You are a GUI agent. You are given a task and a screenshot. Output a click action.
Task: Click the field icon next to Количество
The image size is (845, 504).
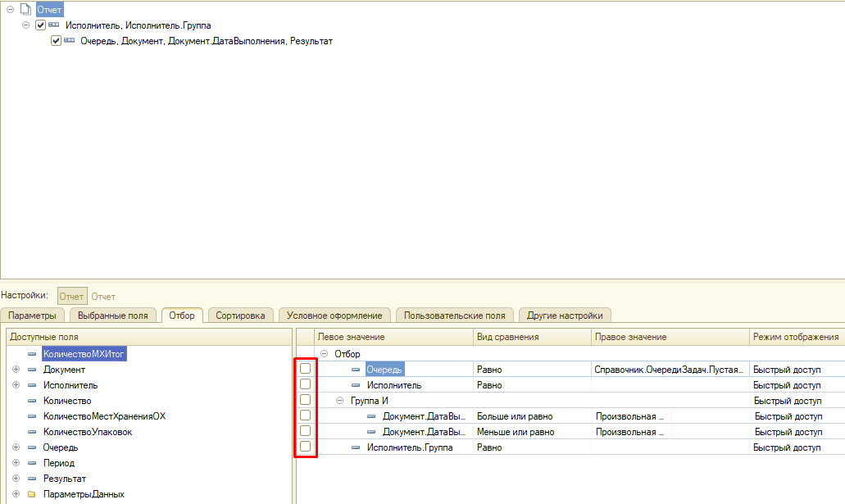pyautogui.click(x=32, y=401)
